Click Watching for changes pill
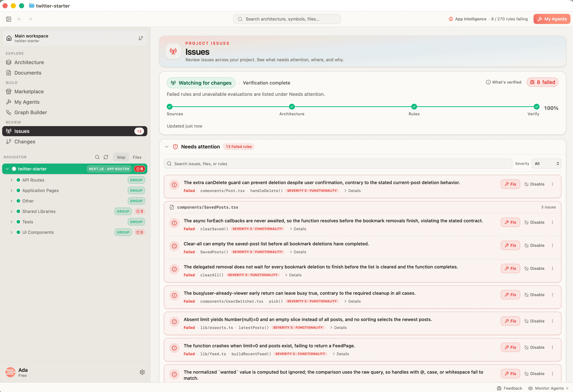The image size is (573, 392). (x=201, y=83)
